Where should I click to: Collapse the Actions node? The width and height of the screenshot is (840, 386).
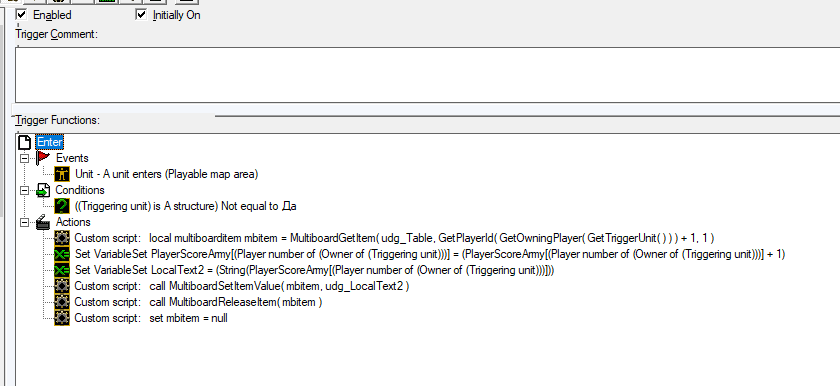[25, 222]
